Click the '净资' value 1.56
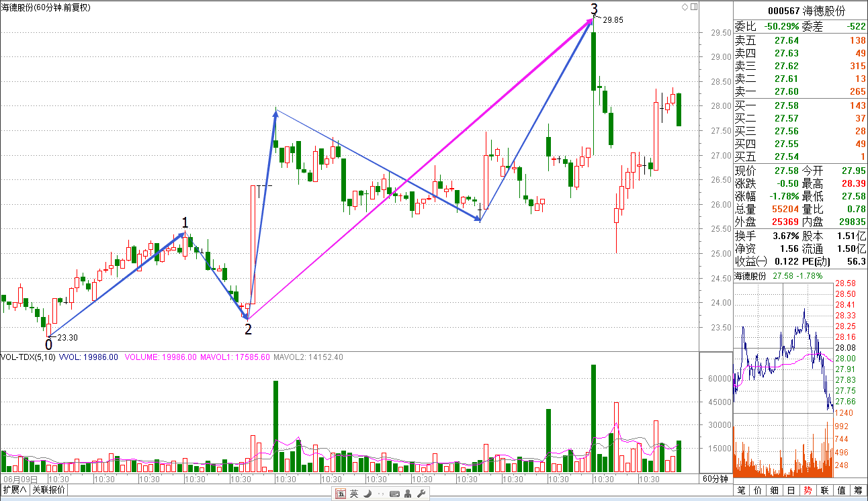 [x=789, y=248]
